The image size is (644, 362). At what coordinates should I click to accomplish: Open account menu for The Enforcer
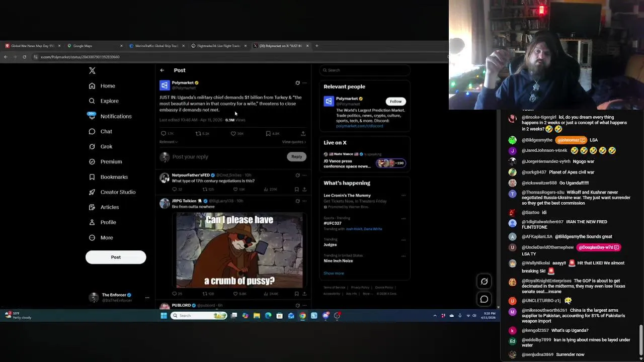118,298
